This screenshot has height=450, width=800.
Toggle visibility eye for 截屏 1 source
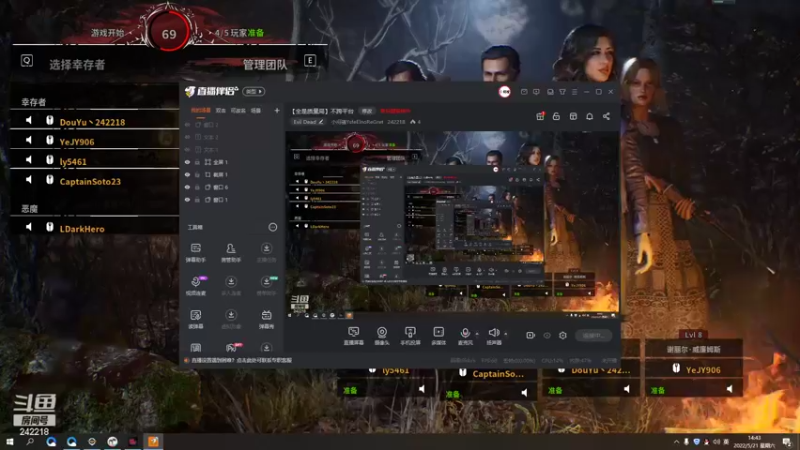(187, 174)
